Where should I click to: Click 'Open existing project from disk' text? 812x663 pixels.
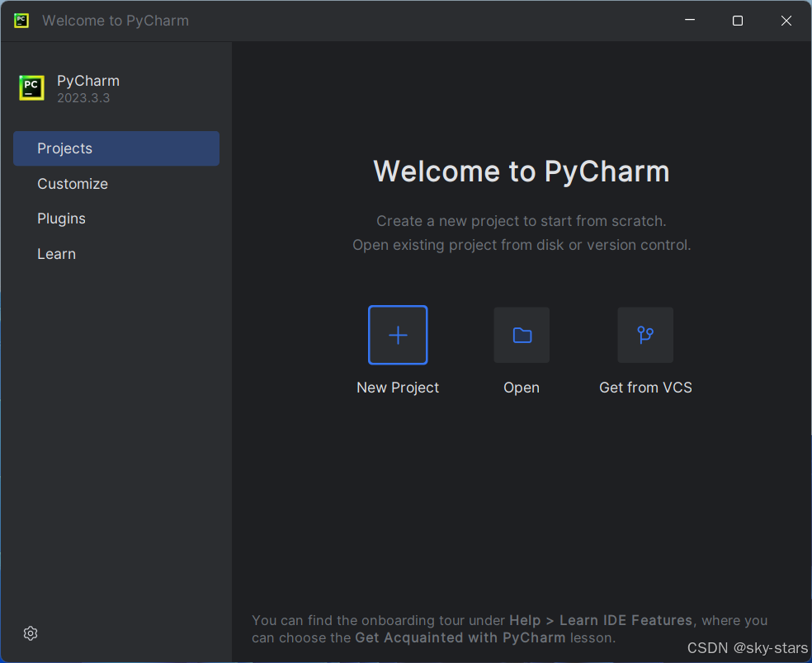click(458, 245)
